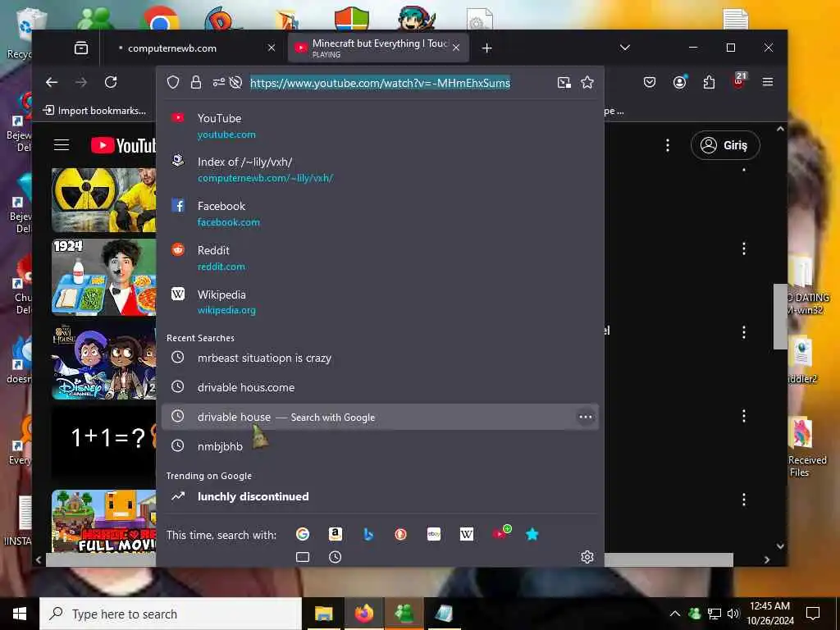Open the Firefox View icon beside the tabs

(x=81, y=48)
